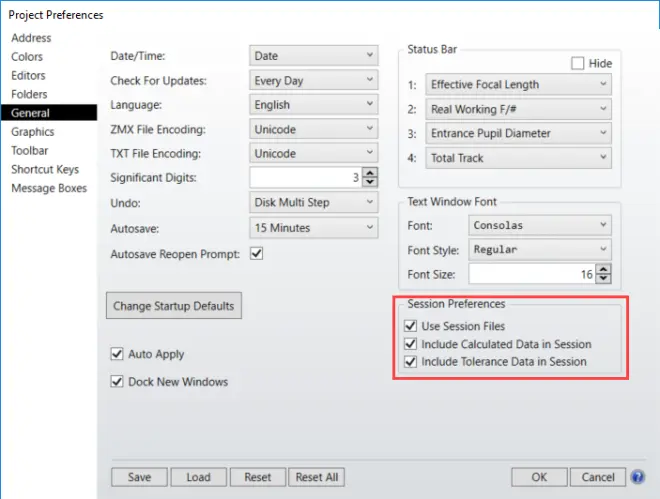This screenshot has width=660, height=499.
Task: Toggle the Auto Apply checkbox
Action: 117,354
